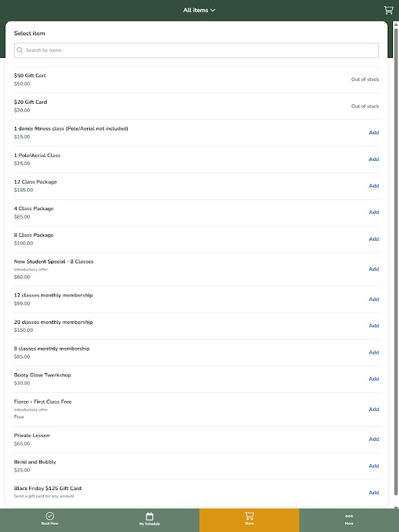Add Booty Glow Twerkshop item
Screen dimensions: 399x532
[x=374, y=379]
